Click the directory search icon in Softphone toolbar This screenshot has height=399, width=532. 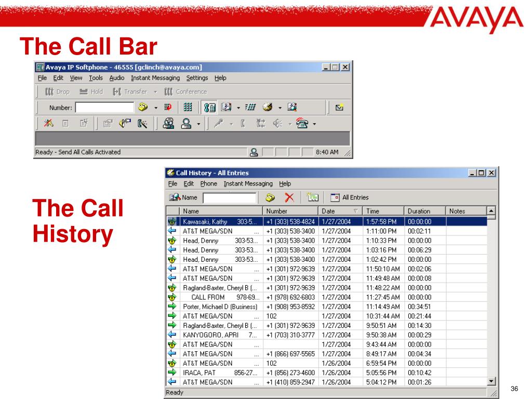292,107
